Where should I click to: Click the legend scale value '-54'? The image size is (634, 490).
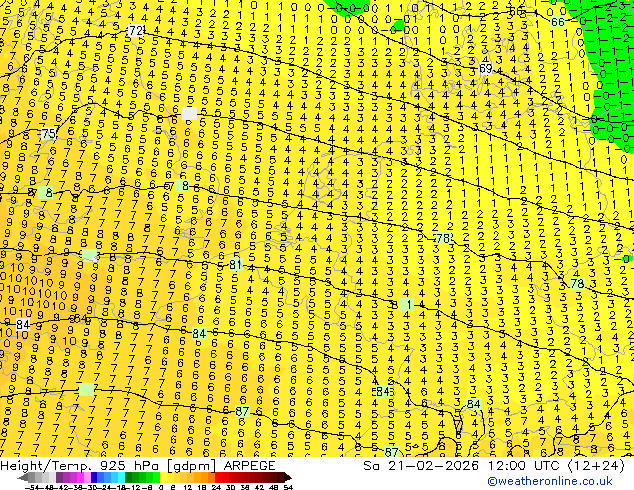click(32, 487)
